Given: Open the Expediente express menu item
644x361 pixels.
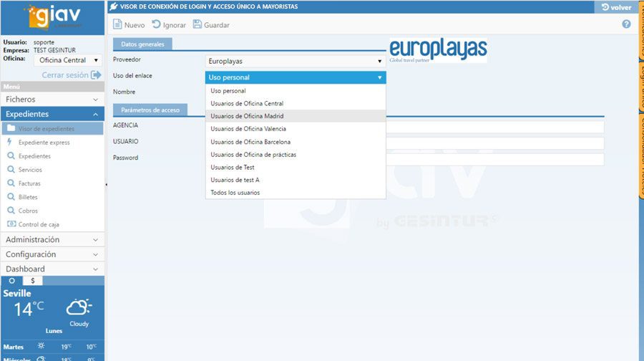Looking at the screenshot, I should click(x=52, y=143).
